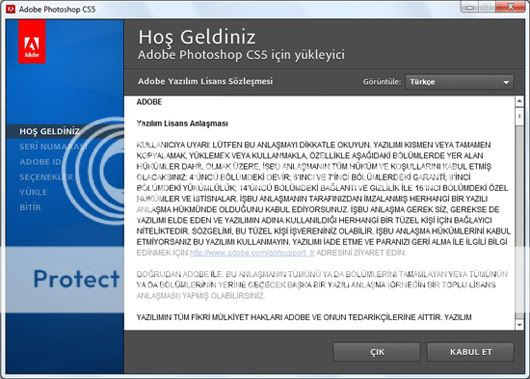Click the Adobe icon in title bar

pos(10,9)
